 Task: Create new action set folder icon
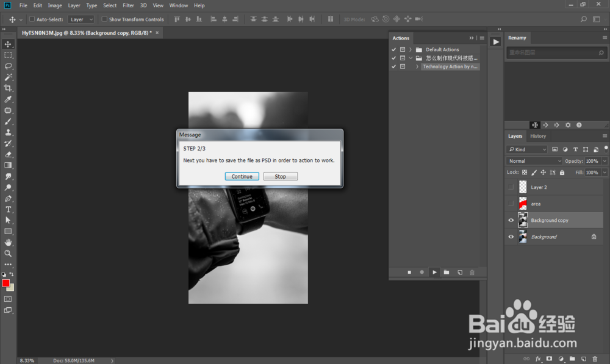[447, 272]
